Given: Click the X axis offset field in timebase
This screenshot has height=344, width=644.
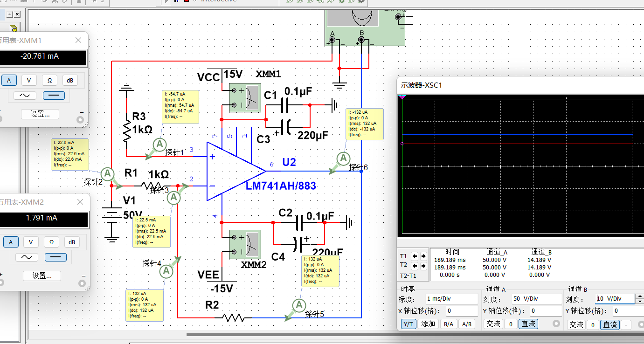Looking at the screenshot, I should click(462, 311).
